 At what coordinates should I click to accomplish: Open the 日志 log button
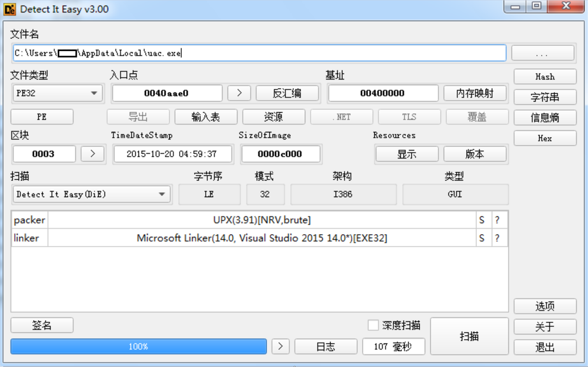326,346
